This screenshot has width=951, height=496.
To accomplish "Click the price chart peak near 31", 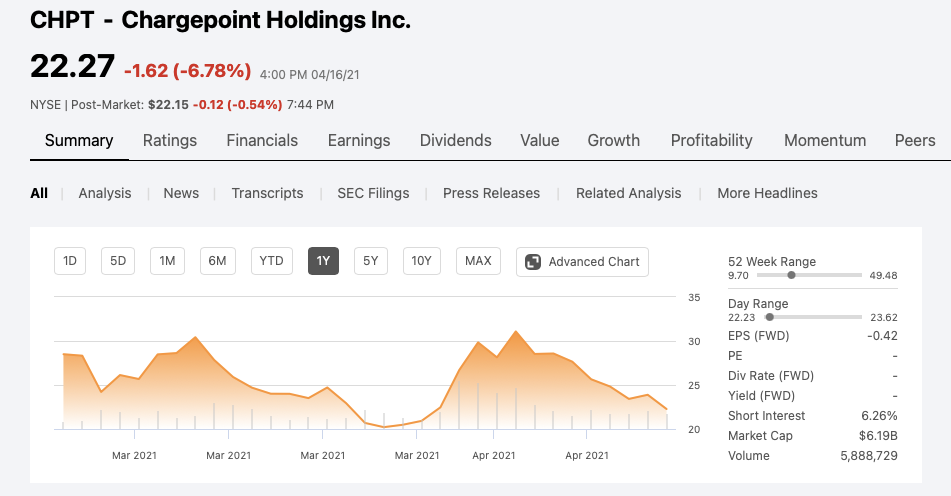I will (516, 332).
